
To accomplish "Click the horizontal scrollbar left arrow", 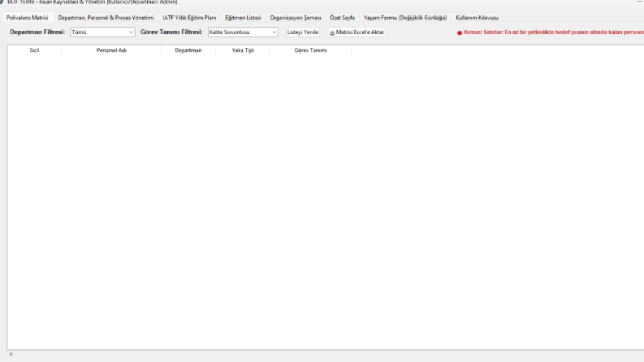I will tap(11, 354).
